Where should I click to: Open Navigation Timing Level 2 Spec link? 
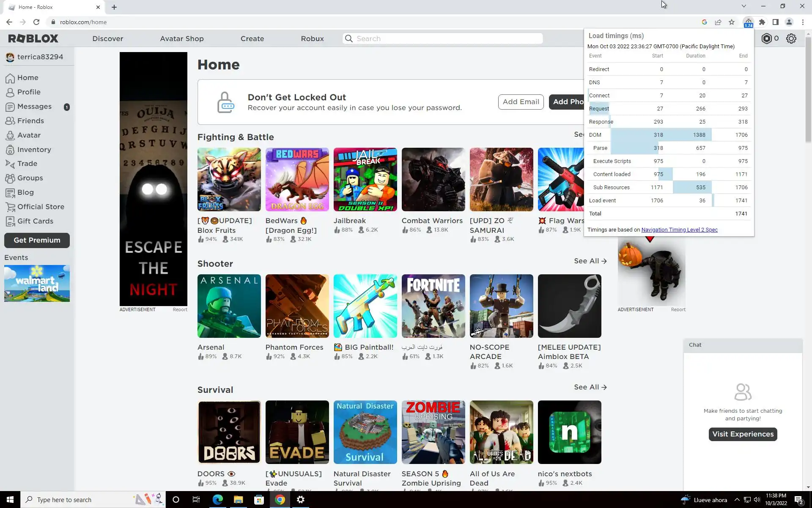pos(679,230)
